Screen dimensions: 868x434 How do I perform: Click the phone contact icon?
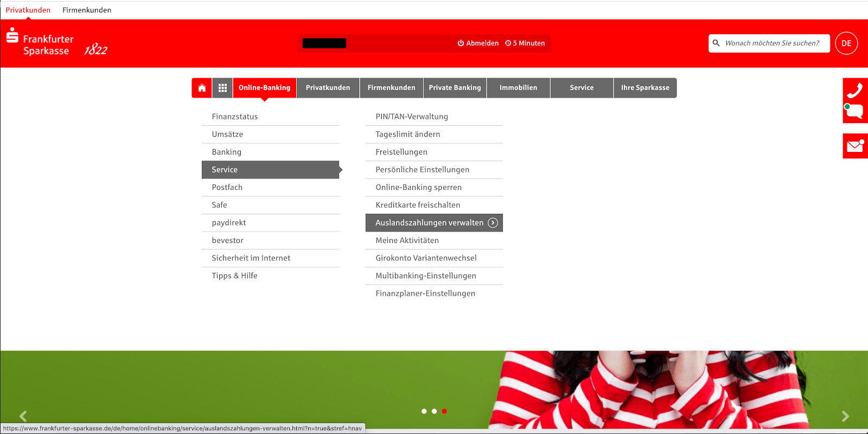855,90
